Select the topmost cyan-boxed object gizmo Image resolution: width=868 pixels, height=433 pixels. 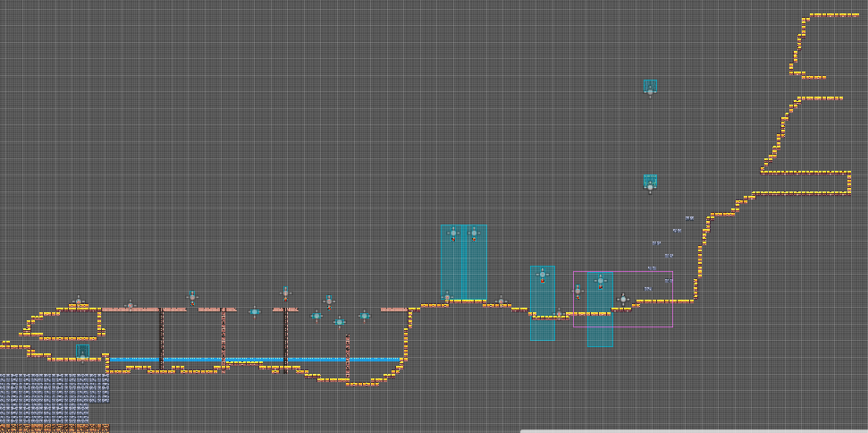[x=650, y=87]
